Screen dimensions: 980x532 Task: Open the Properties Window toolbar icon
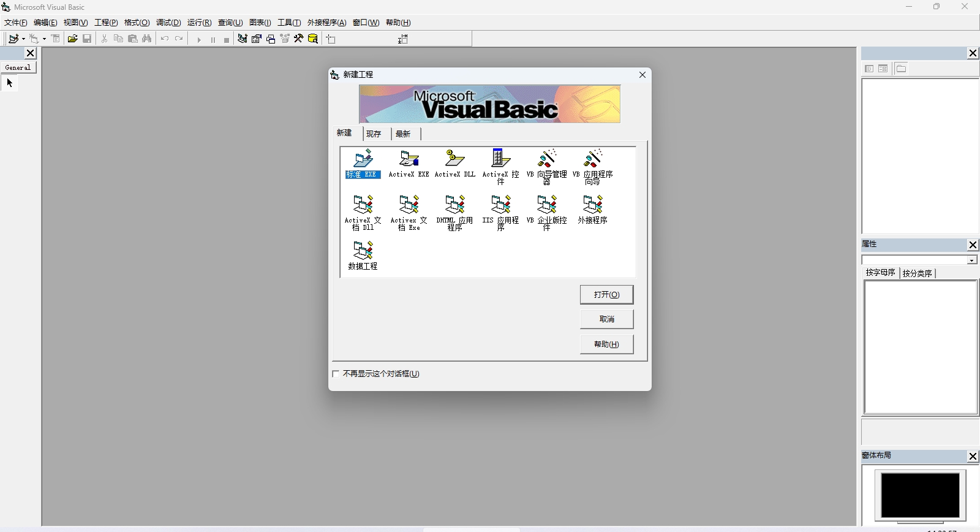click(x=257, y=39)
